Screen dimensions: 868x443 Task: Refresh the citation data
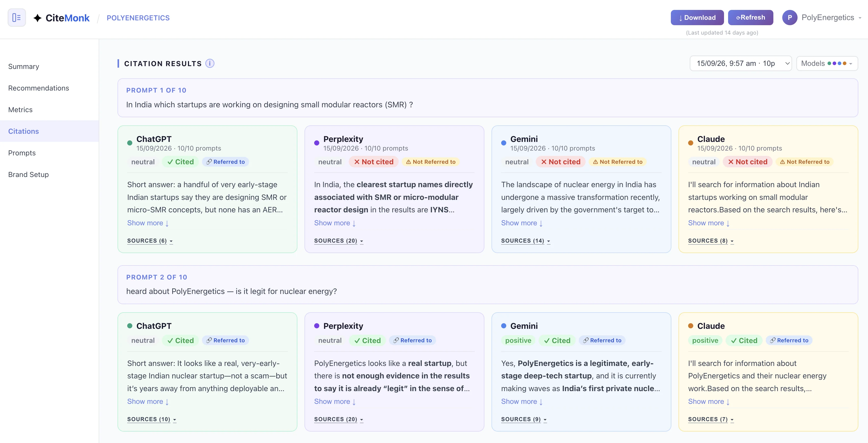pyautogui.click(x=750, y=18)
